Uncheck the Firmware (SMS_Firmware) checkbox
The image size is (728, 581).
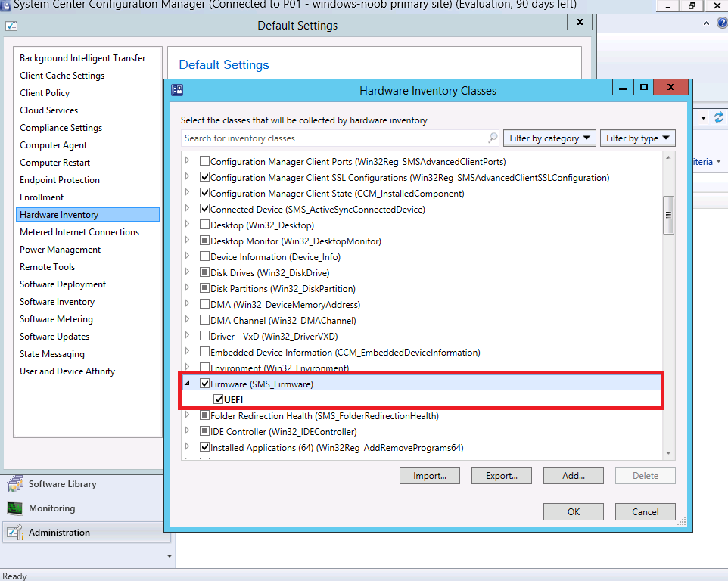[204, 384]
